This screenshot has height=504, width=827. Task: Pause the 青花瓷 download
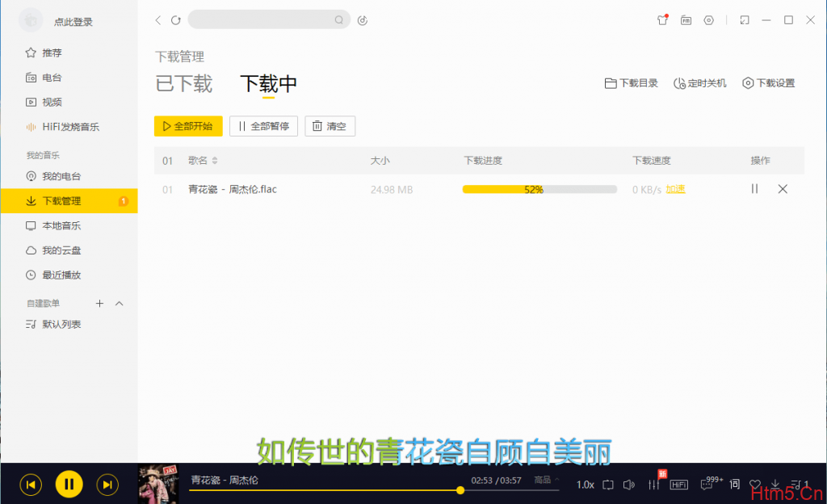[755, 189]
